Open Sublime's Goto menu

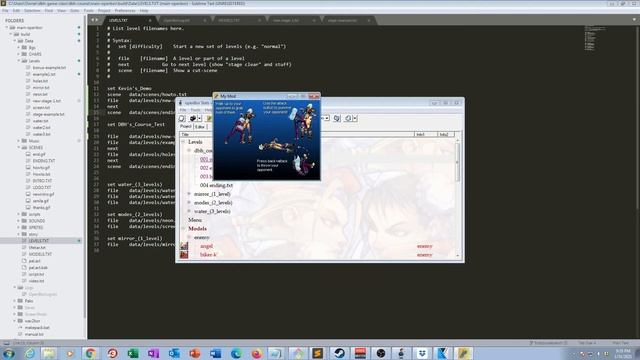click(75, 11)
